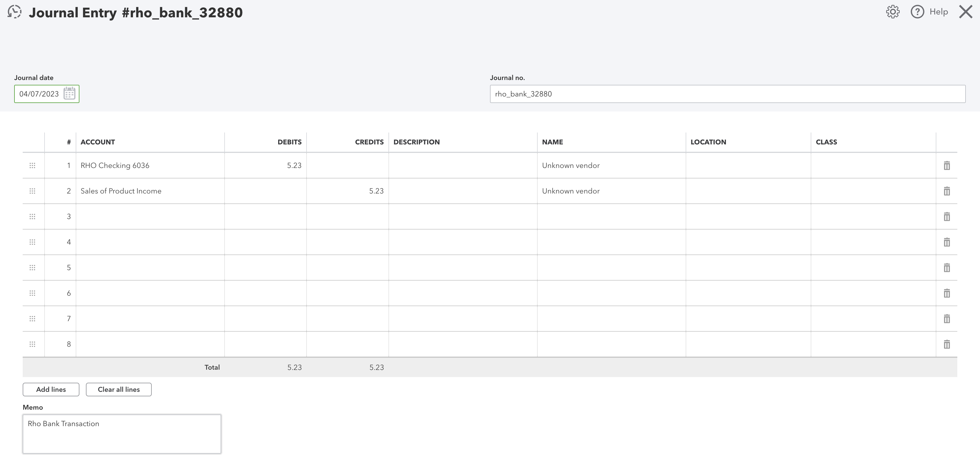Select the RHO Checking 6036 account cell

coord(150,166)
